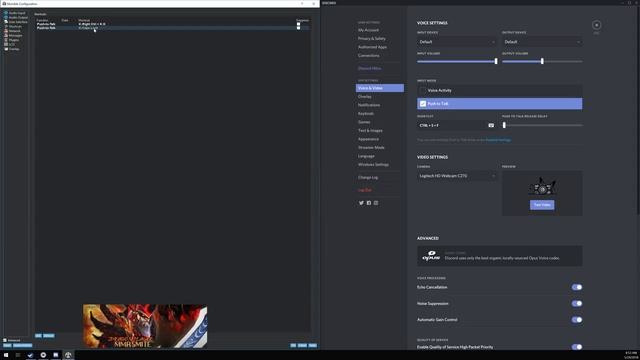Open Network settings in Mumble
Viewport: 640px width, 360px height.
pos(12,31)
